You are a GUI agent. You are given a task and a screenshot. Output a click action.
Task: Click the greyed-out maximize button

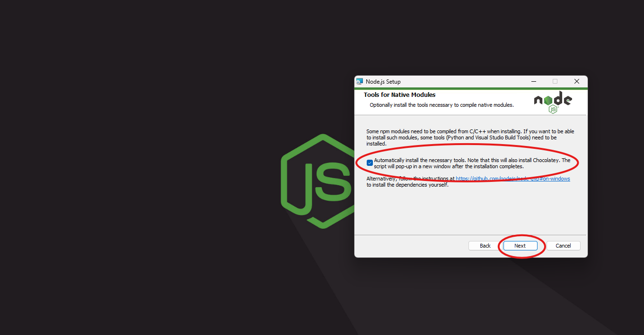click(x=555, y=82)
